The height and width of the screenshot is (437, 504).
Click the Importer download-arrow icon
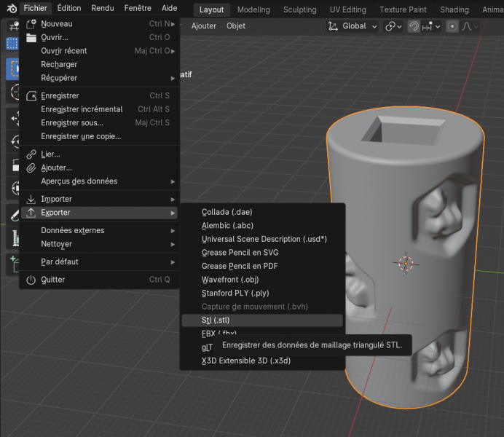[x=31, y=199]
